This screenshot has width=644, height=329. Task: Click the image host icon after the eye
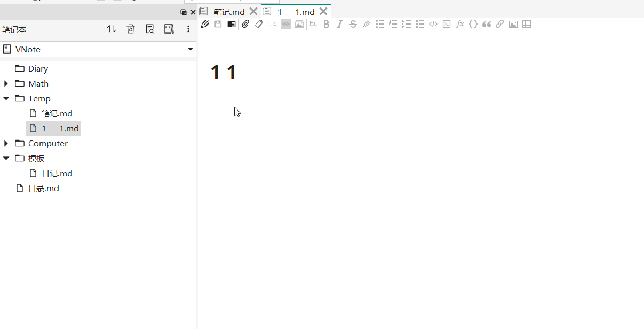click(x=299, y=24)
